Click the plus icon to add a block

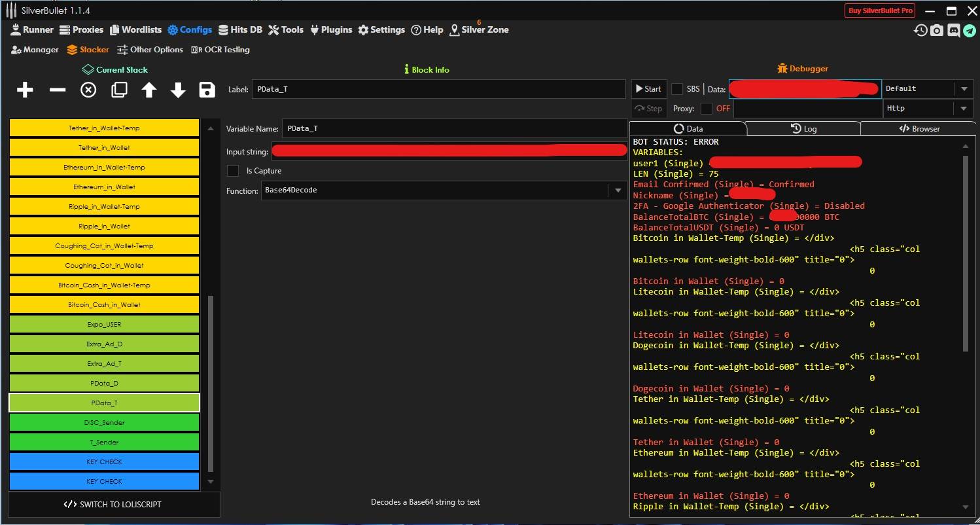(25, 90)
